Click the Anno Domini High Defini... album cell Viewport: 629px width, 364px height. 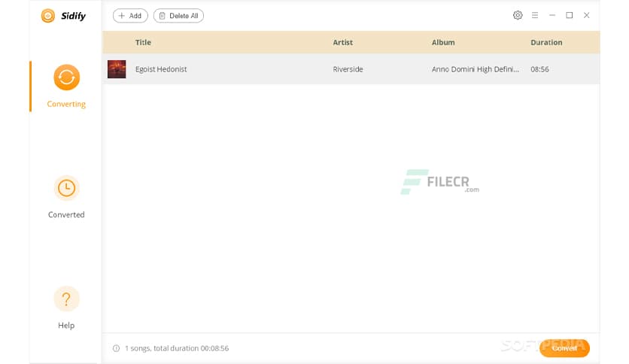[476, 69]
